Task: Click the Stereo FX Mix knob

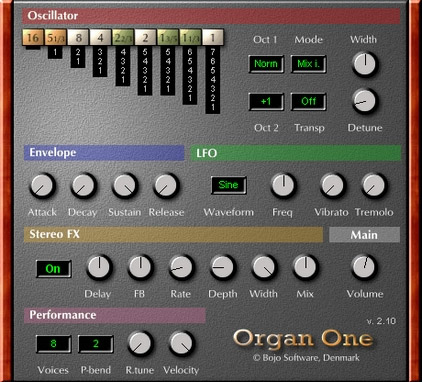Action: tap(305, 267)
